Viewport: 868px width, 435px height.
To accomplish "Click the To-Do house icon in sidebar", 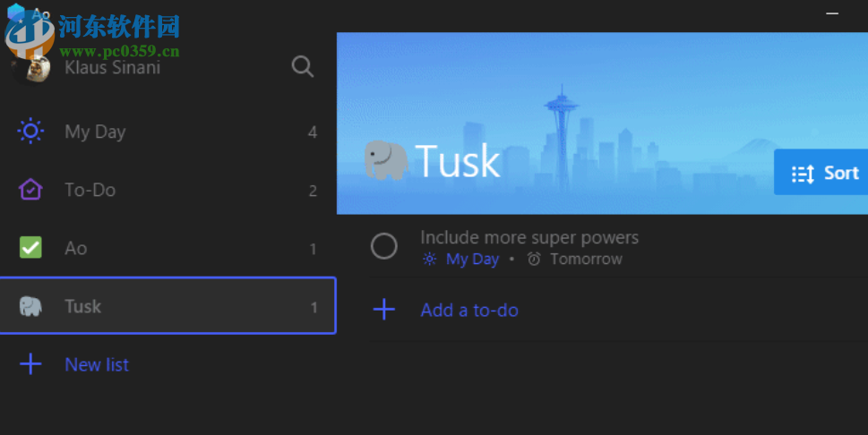I will (x=30, y=190).
